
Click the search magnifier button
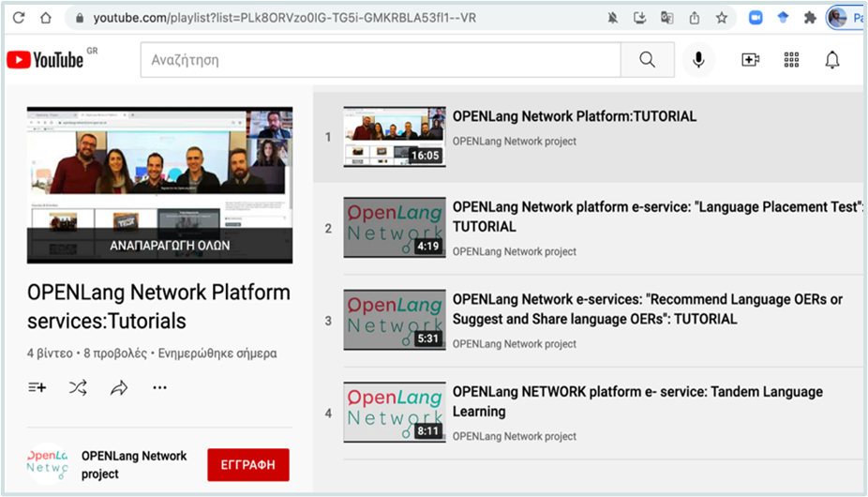647,60
